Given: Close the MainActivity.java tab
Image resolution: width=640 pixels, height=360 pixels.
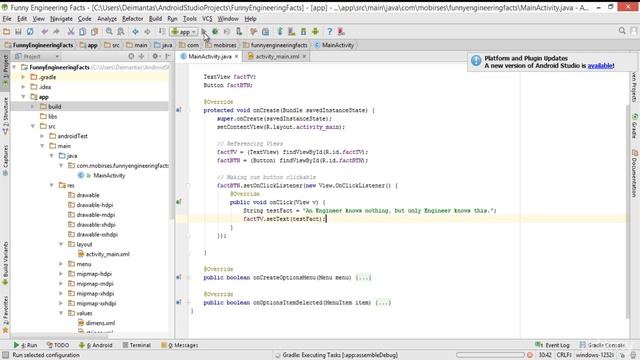Looking at the screenshot, I should coord(236,56).
